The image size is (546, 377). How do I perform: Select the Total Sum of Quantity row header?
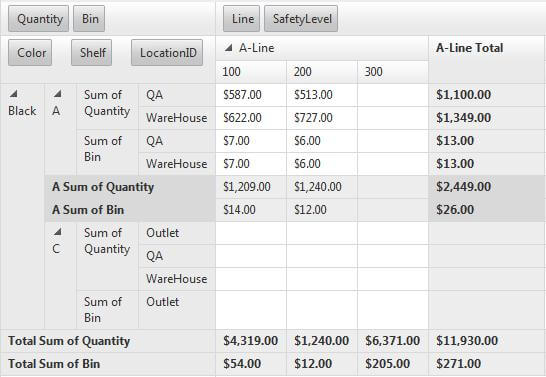click(108, 341)
